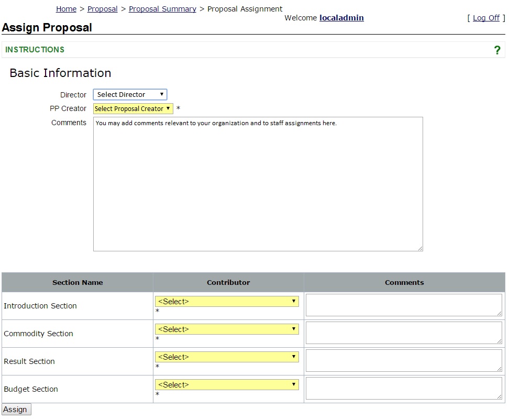Click the Log Off link
The width and height of the screenshot is (509, 420).
pos(486,18)
